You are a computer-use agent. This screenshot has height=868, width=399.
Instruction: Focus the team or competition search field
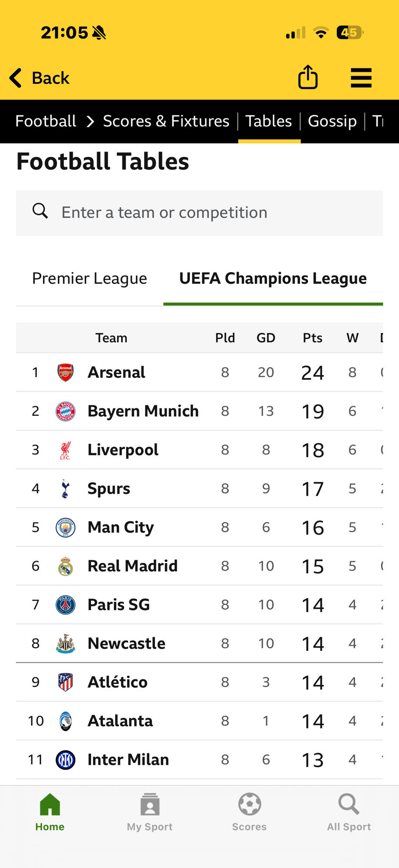click(200, 213)
